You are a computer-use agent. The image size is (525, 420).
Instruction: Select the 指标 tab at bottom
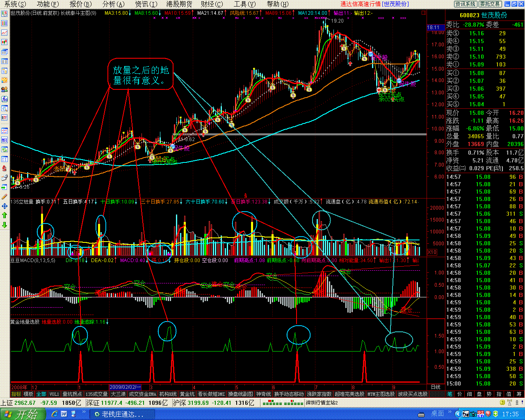[x=16, y=394]
